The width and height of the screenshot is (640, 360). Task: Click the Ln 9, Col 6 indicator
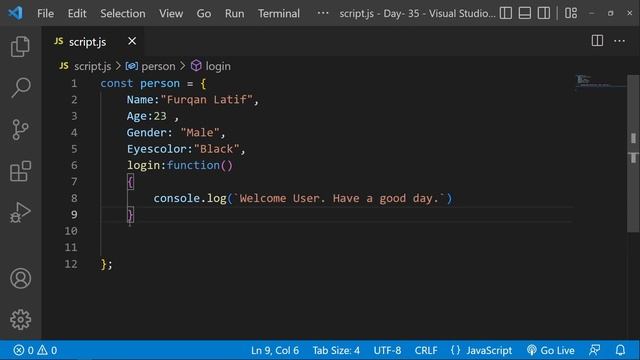[x=275, y=350]
